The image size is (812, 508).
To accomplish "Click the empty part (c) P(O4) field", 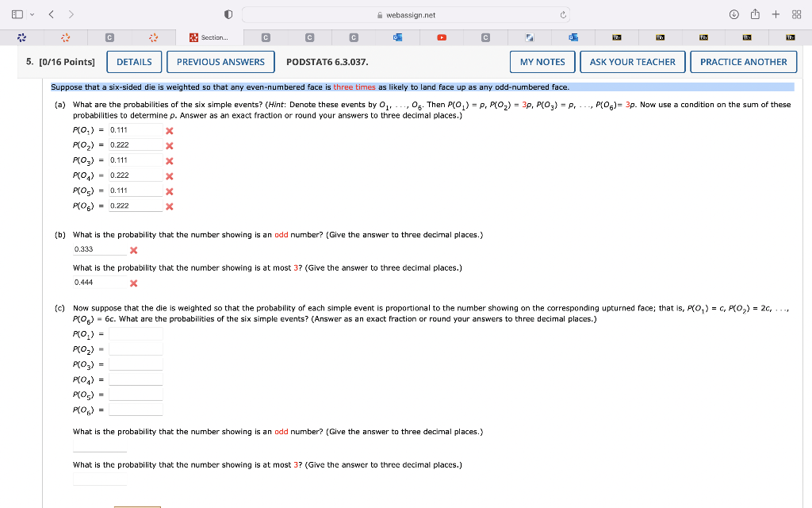I will click(136, 379).
